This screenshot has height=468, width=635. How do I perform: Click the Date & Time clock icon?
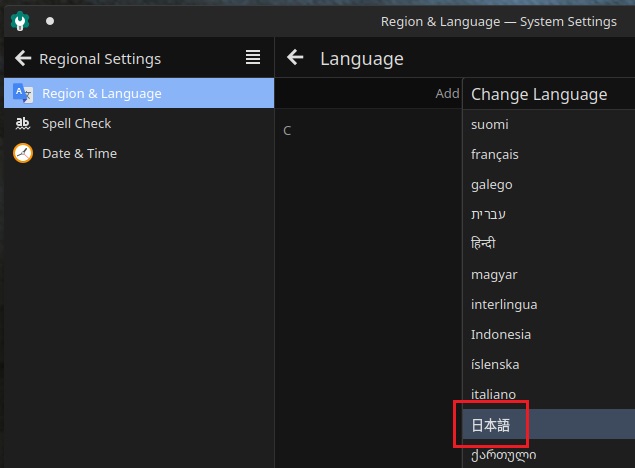(x=23, y=153)
